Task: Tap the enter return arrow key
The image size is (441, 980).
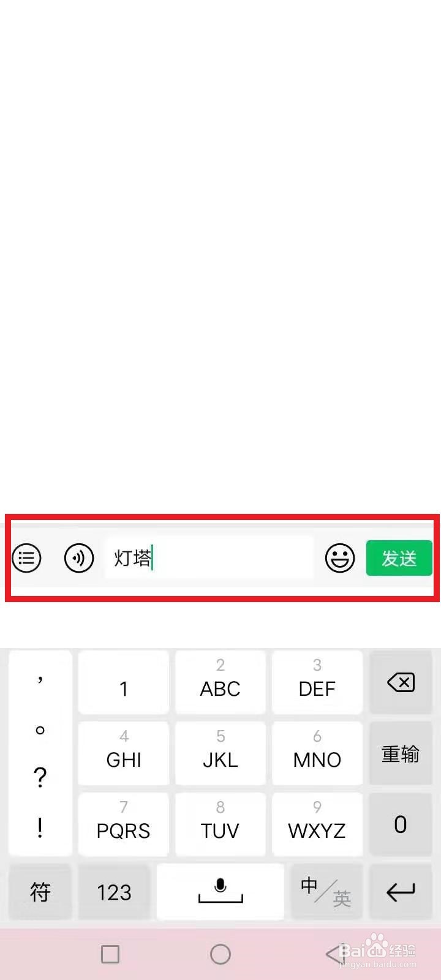Action: (401, 892)
